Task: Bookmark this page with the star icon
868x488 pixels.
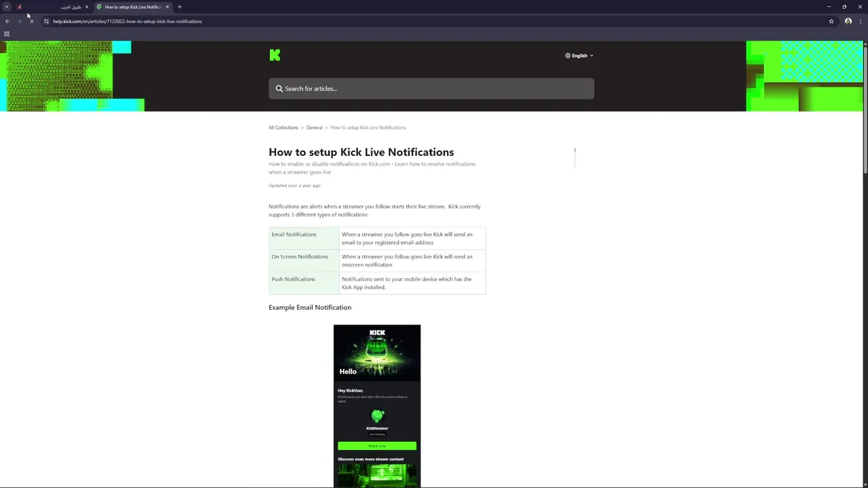Action: pyautogui.click(x=831, y=21)
